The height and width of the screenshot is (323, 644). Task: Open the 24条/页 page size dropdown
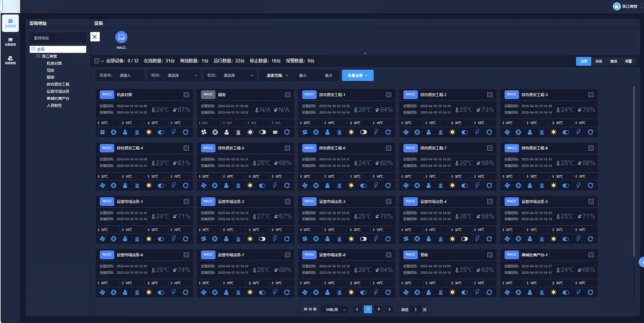pyautogui.click(x=335, y=310)
